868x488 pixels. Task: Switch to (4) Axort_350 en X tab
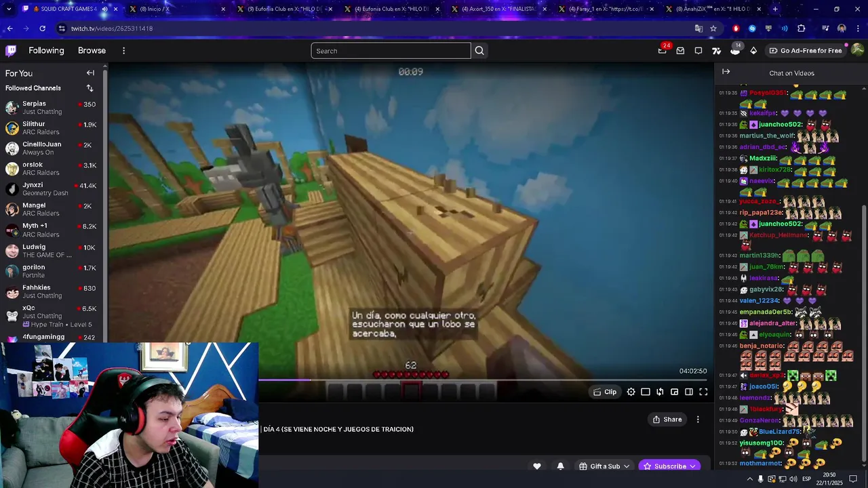pos(499,9)
